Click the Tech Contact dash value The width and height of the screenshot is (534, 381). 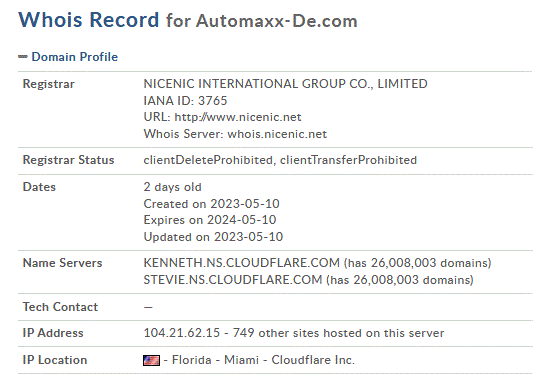pyautogui.click(x=148, y=307)
